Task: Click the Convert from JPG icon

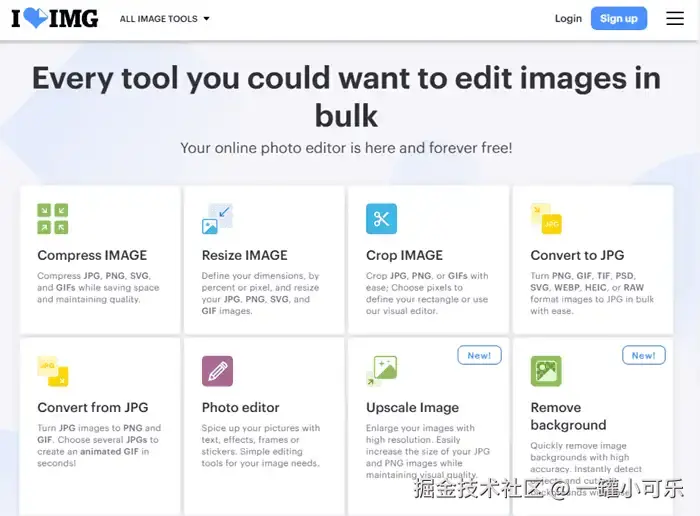Action: (53, 371)
